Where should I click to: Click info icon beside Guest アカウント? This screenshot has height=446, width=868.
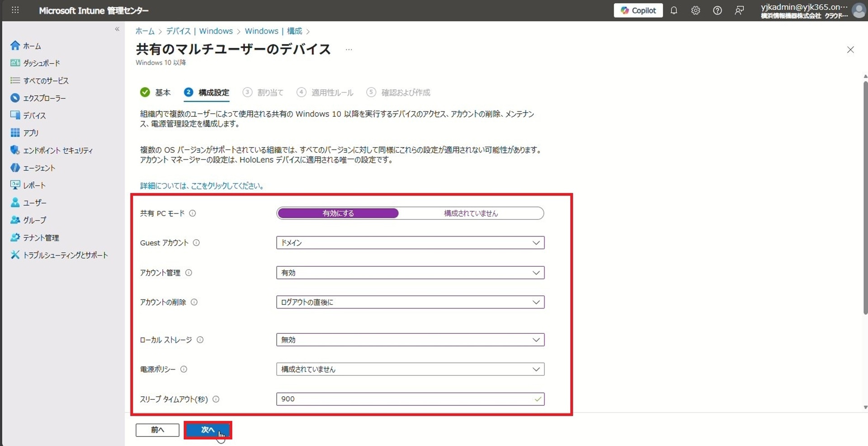click(196, 243)
